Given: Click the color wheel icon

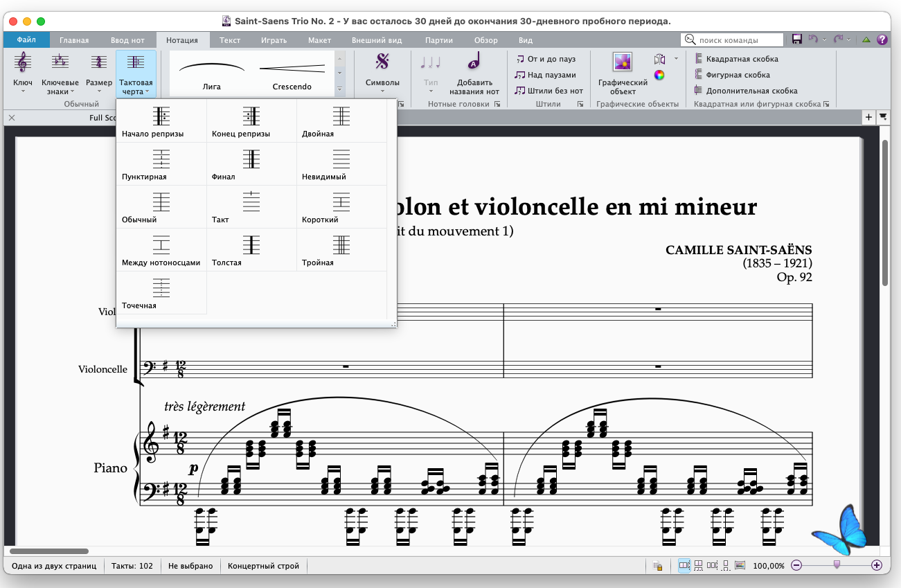Looking at the screenshot, I should pos(659,75).
